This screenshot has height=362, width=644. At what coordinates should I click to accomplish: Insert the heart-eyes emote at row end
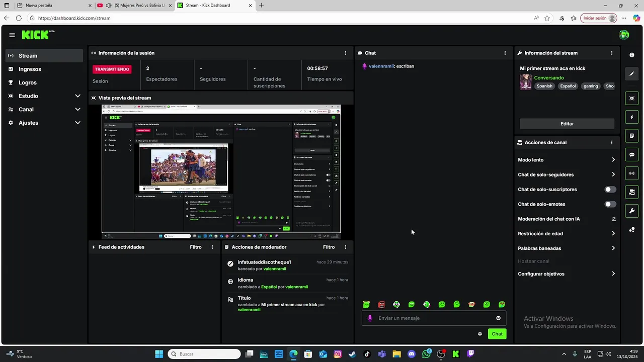502,304
